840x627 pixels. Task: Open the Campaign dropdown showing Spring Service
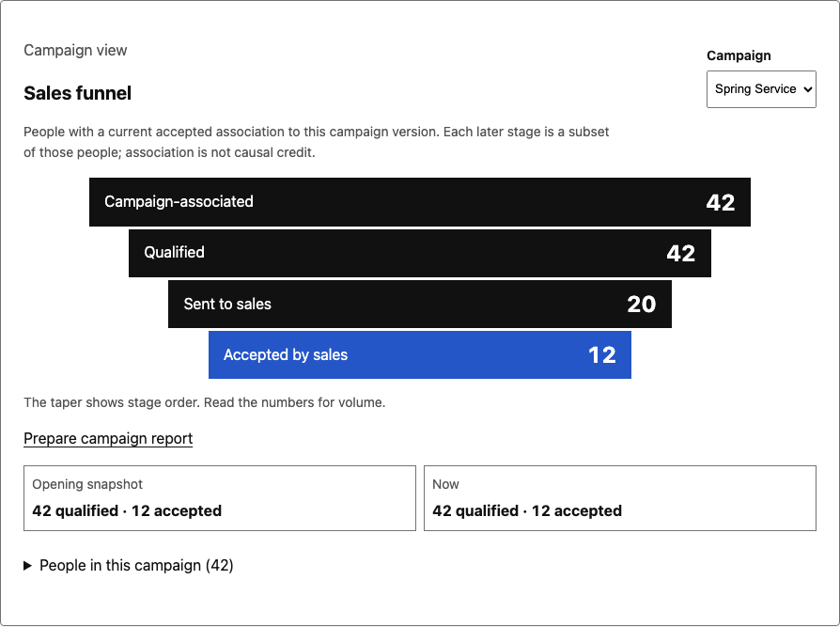click(x=761, y=89)
